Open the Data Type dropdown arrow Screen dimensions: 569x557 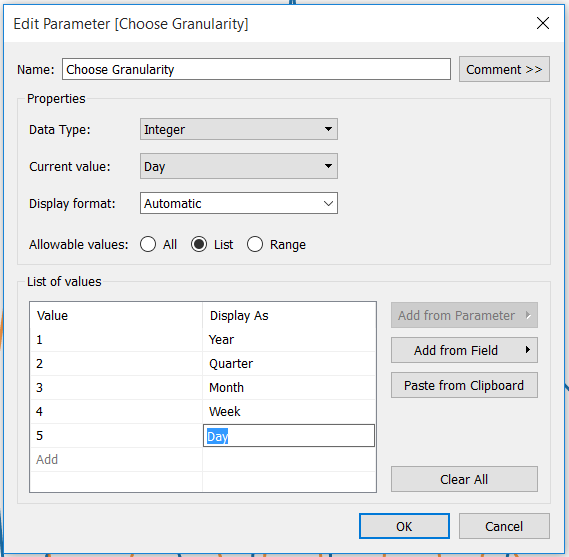coord(328,129)
